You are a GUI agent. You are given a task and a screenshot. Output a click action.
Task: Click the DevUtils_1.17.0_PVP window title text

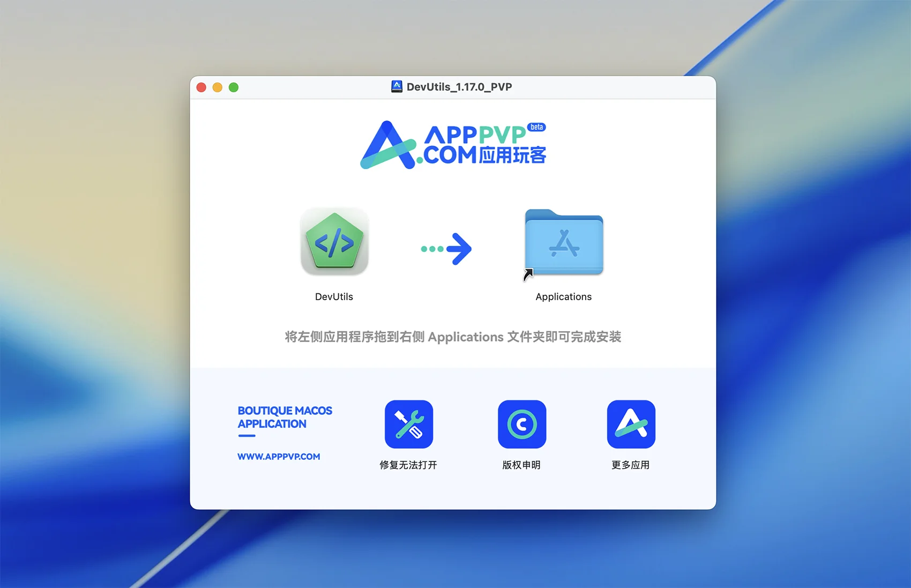pyautogui.click(x=459, y=87)
